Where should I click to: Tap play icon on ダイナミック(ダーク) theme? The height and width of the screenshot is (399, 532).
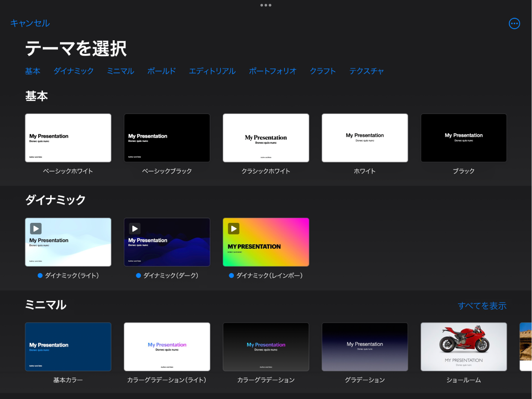(134, 228)
